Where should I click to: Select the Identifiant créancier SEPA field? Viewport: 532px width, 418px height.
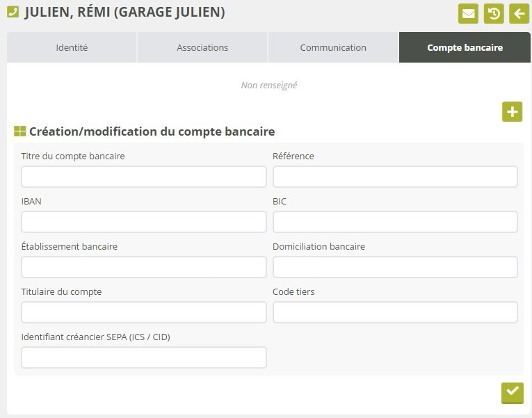[144, 357]
